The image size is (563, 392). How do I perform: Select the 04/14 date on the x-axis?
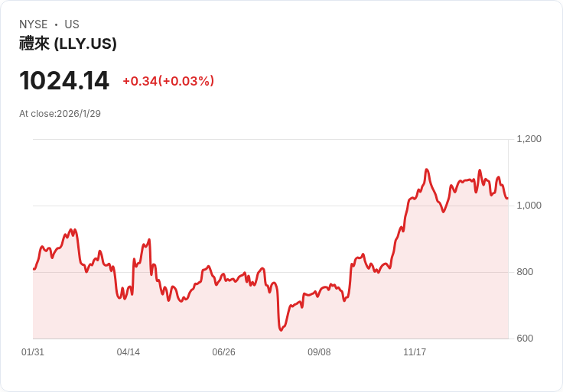[x=129, y=352]
